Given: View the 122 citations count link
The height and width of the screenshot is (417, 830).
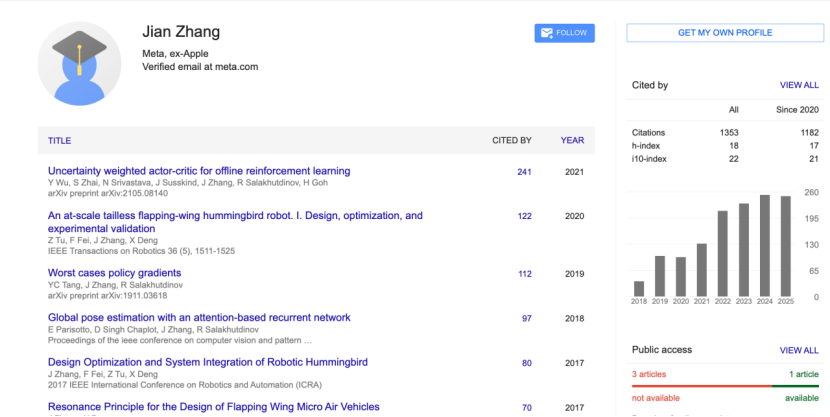Looking at the screenshot, I should 523,216.
